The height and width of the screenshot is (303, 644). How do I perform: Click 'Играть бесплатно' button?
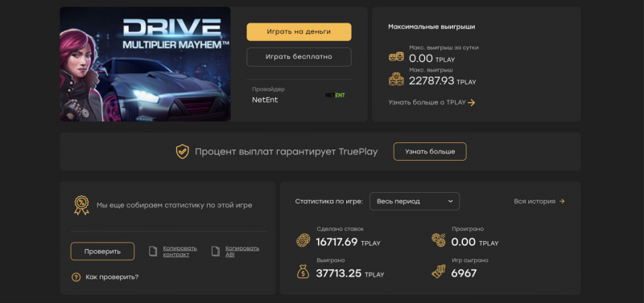[299, 57]
